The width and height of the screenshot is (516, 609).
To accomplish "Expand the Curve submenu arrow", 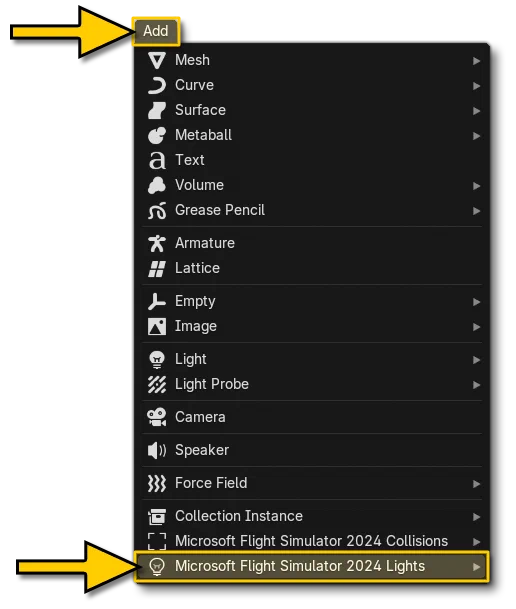I will click(476, 86).
